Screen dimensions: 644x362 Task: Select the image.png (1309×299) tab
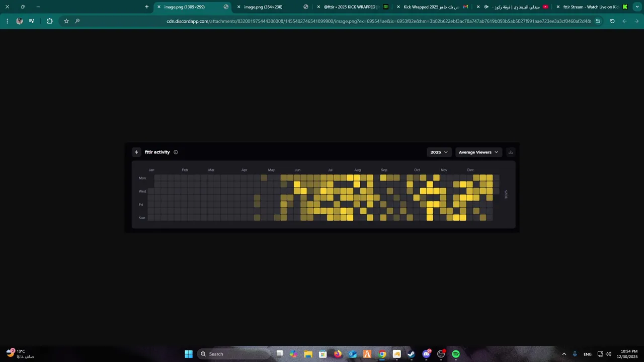[x=193, y=7]
